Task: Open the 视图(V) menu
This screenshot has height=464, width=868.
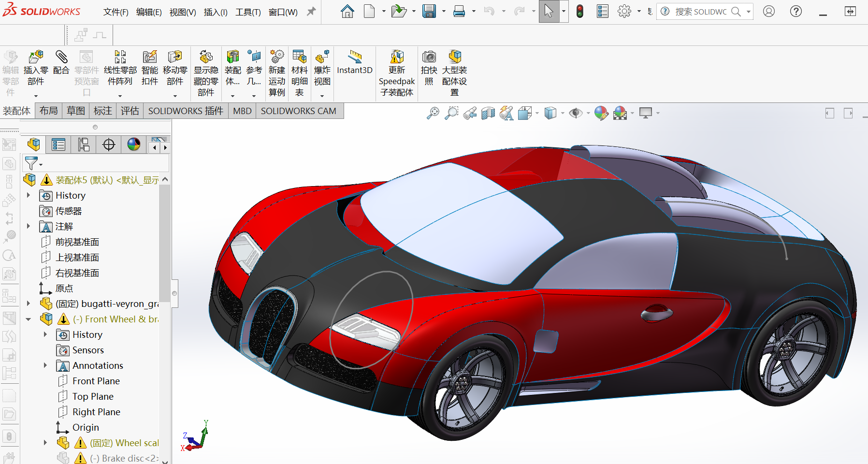Action: coord(183,12)
